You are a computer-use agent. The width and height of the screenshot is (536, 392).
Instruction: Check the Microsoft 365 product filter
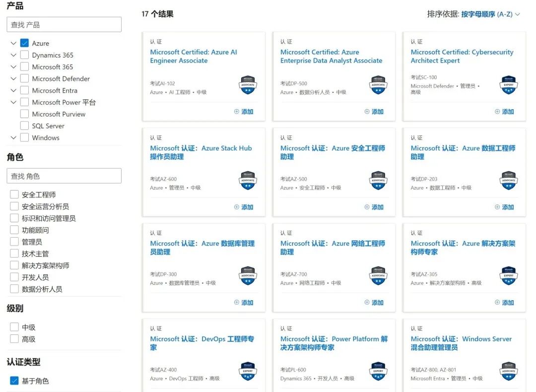click(x=24, y=66)
